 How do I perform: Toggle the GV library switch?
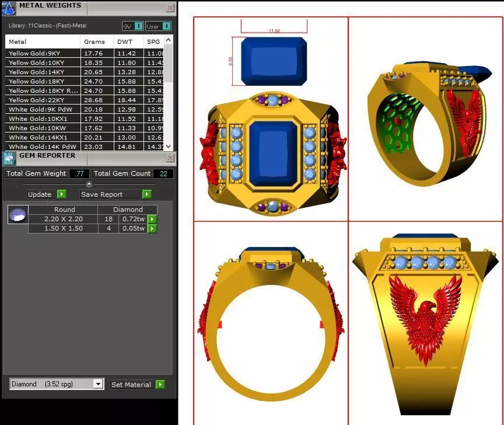point(138,26)
